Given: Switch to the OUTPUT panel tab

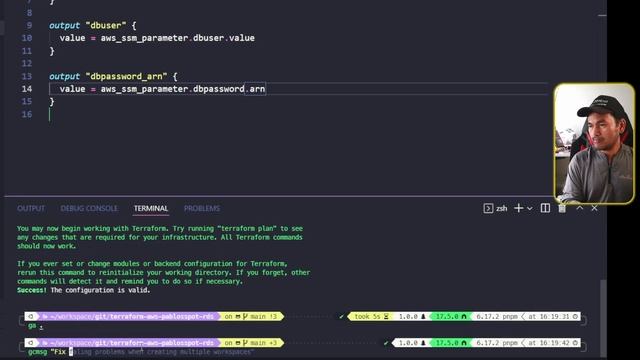Looking at the screenshot, I should click(31, 209).
